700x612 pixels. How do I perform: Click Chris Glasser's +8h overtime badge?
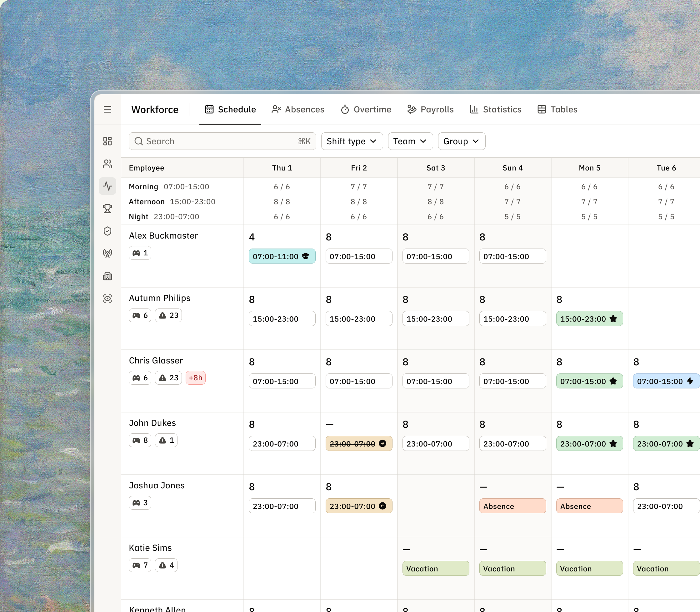196,378
